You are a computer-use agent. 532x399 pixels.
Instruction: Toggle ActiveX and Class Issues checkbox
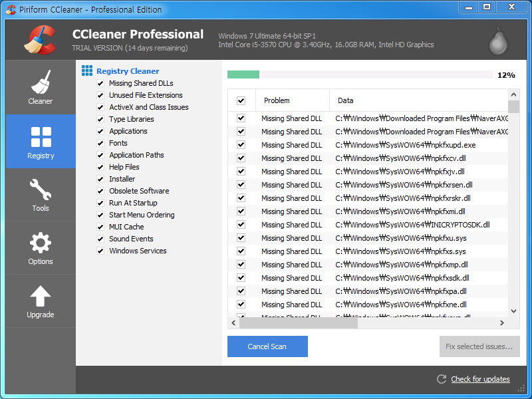100,107
